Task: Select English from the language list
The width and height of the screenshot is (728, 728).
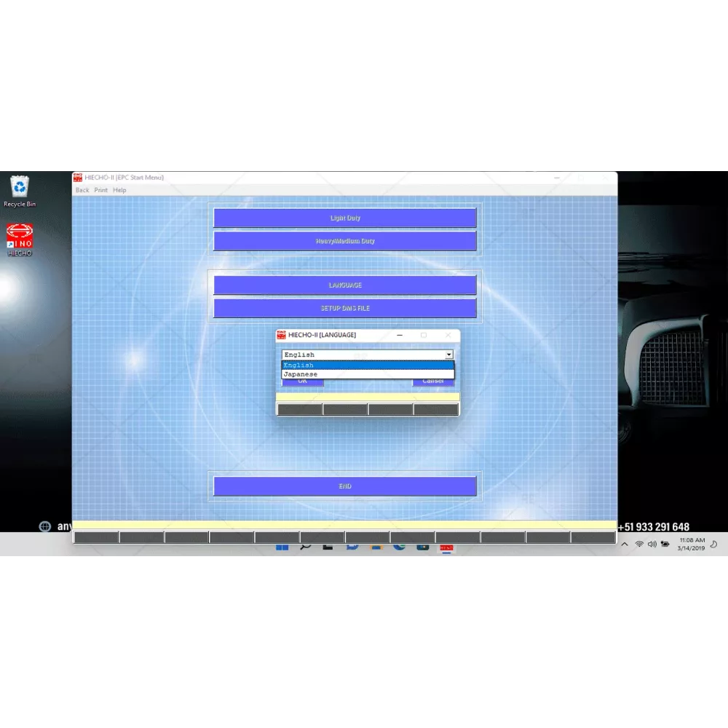Action: point(368,365)
